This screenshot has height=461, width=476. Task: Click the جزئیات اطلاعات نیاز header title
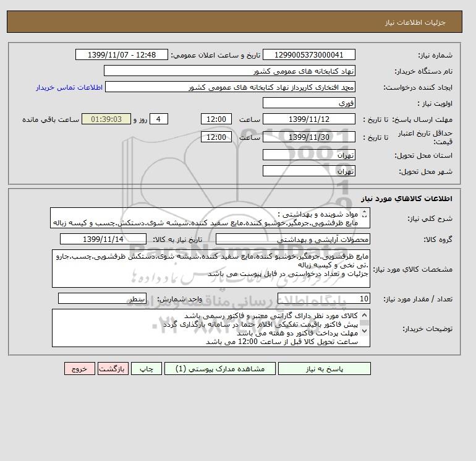(415, 22)
